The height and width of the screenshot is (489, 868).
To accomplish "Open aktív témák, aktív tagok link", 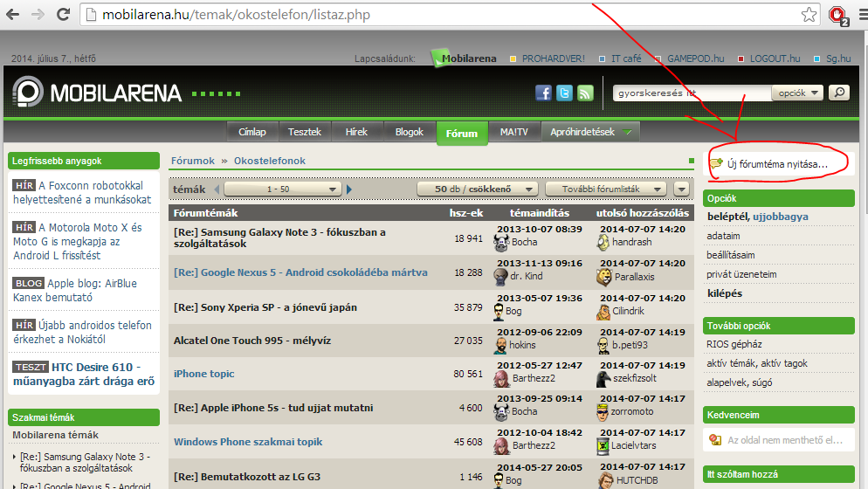I will pyautogui.click(x=757, y=363).
